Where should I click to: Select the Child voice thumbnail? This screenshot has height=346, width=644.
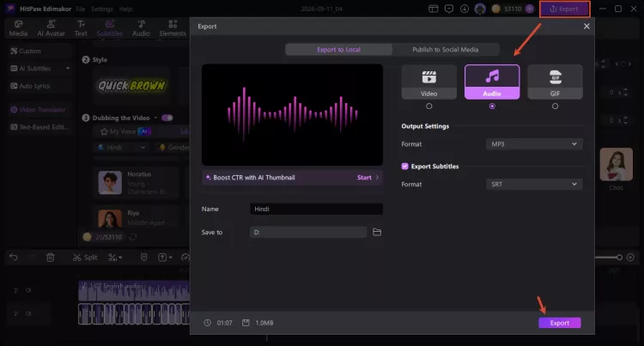coord(616,165)
